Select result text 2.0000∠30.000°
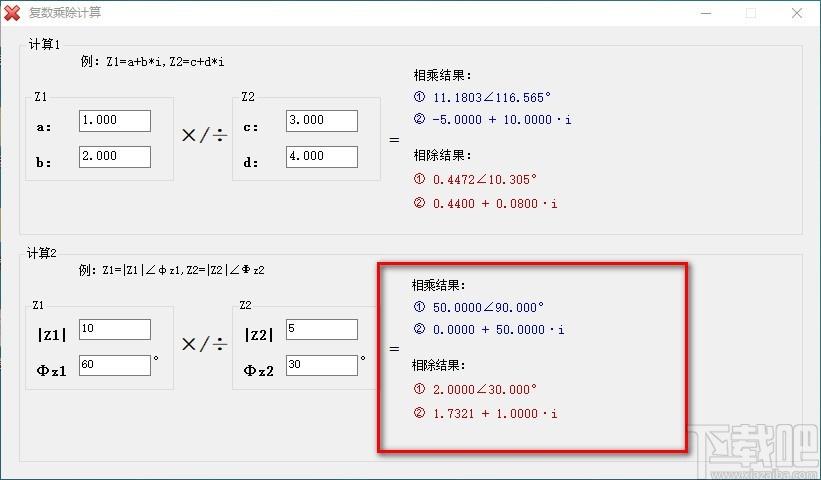Screen dimensions: 821x480 pos(484,389)
